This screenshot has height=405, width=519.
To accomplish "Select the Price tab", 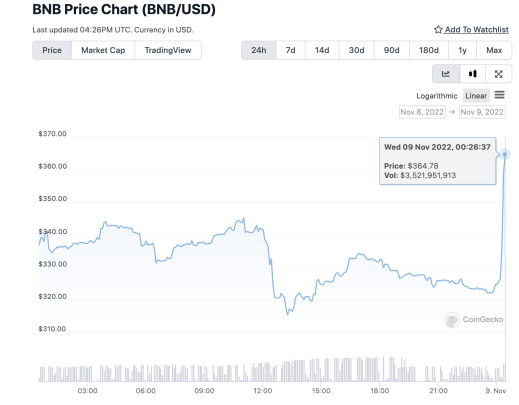I will coord(52,50).
